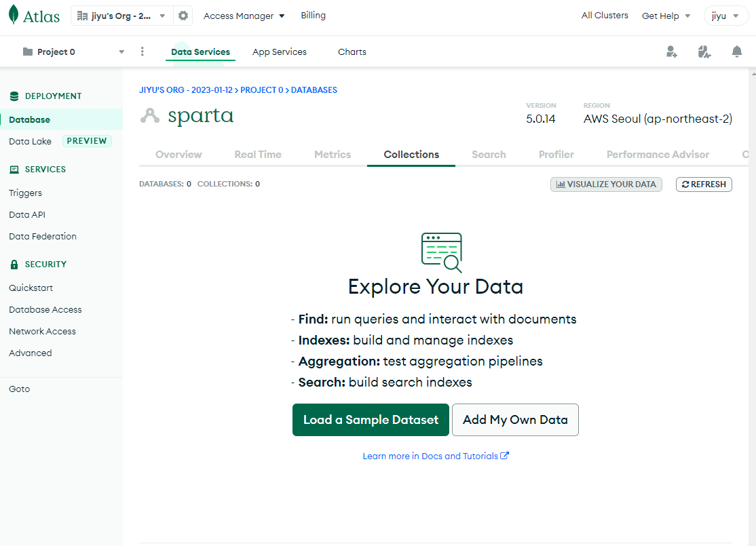Open Database Access settings
The height and width of the screenshot is (546, 756).
(x=45, y=309)
